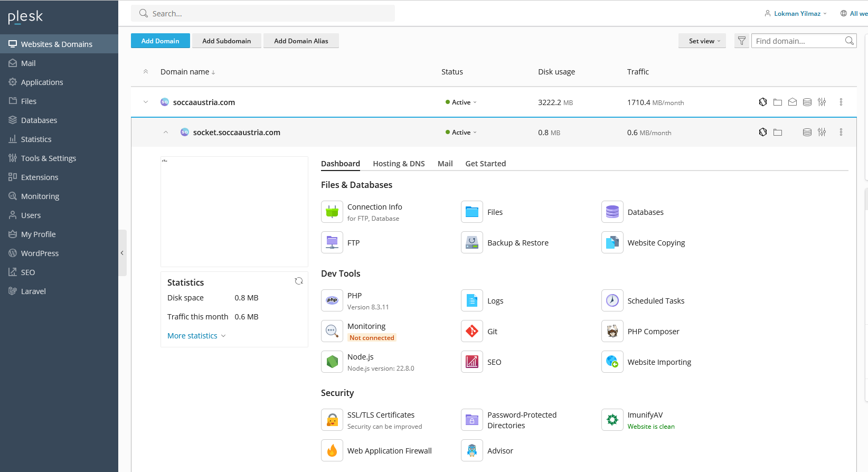Click the website preview thumbnail
The image size is (868, 472).
(234, 212)
